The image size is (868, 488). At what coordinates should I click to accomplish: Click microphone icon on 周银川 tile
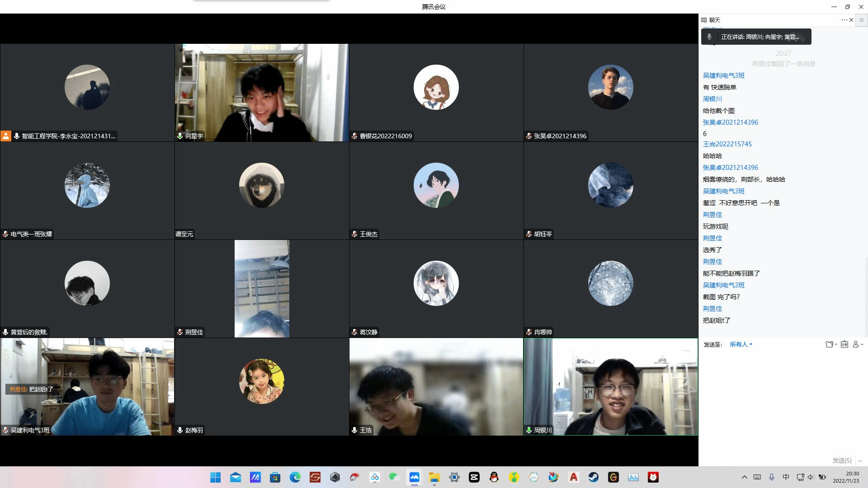coord(529,430)
